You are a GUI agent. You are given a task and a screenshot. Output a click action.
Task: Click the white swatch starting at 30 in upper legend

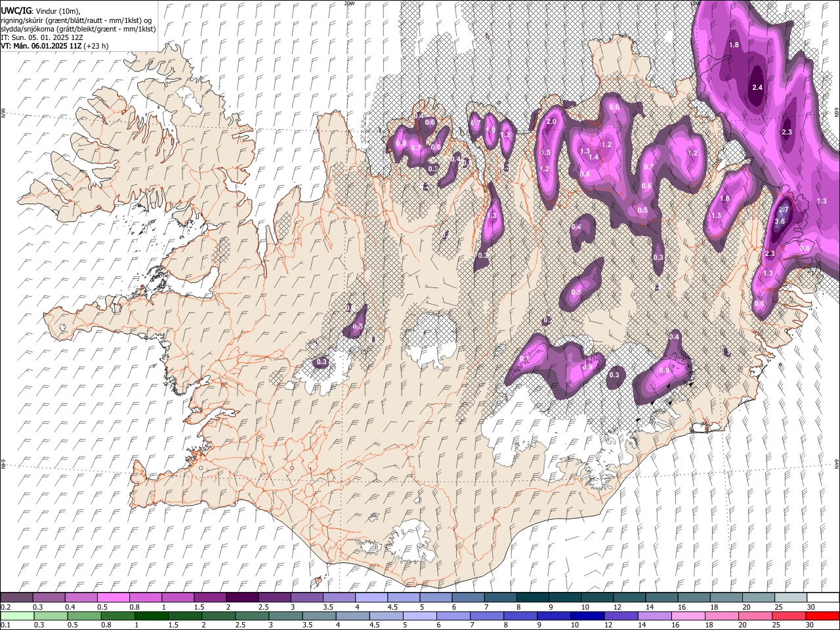[824, 598]
